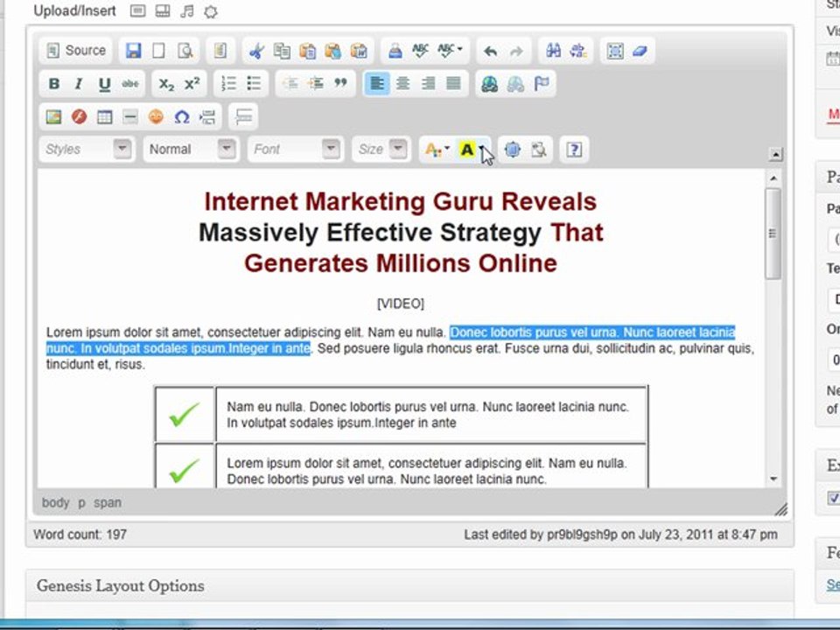Click the Spell Check ABC icon
Image resolution: width=840 pixels, height=630 pixels.
click(421, 51)
